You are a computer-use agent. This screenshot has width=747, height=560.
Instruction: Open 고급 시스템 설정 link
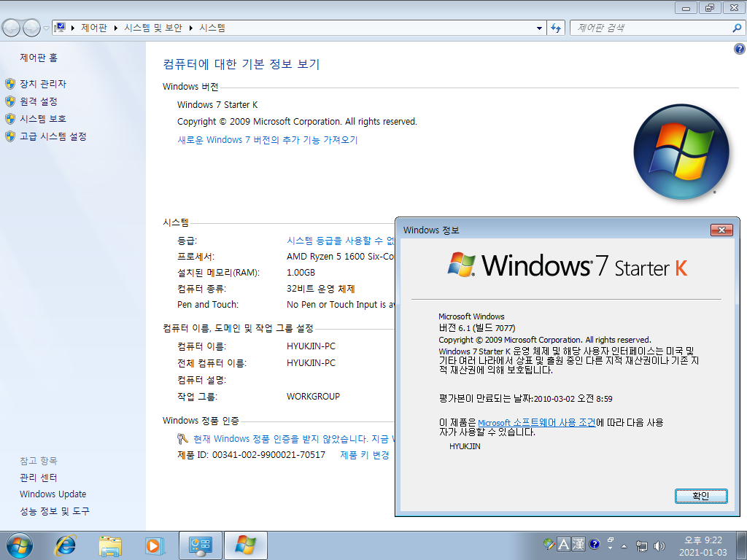tap(53, 136)
